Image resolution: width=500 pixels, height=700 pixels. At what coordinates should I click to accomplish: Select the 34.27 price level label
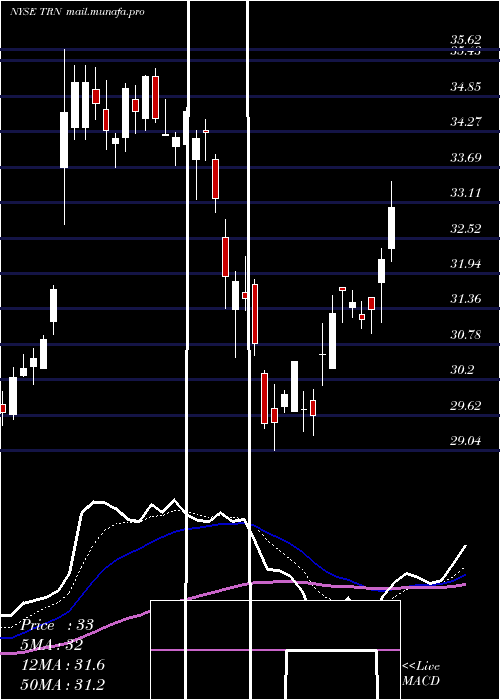466,121
